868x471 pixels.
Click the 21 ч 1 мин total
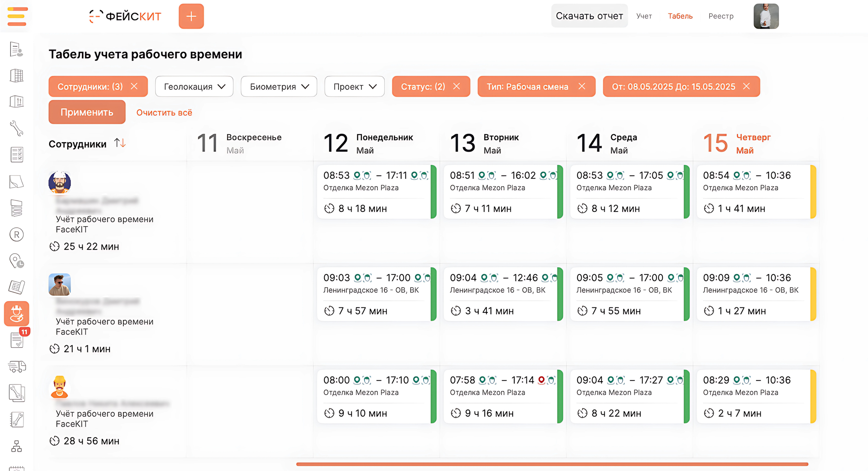point(80,349)
